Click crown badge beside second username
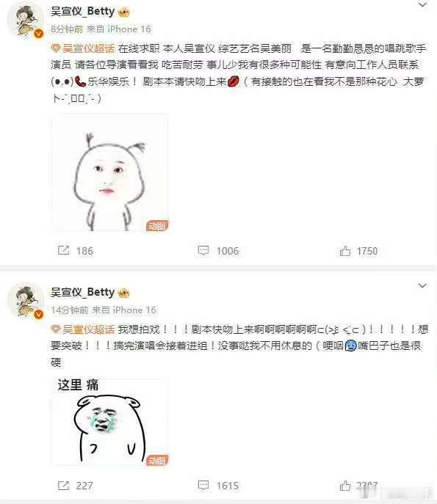 point(124,293)
